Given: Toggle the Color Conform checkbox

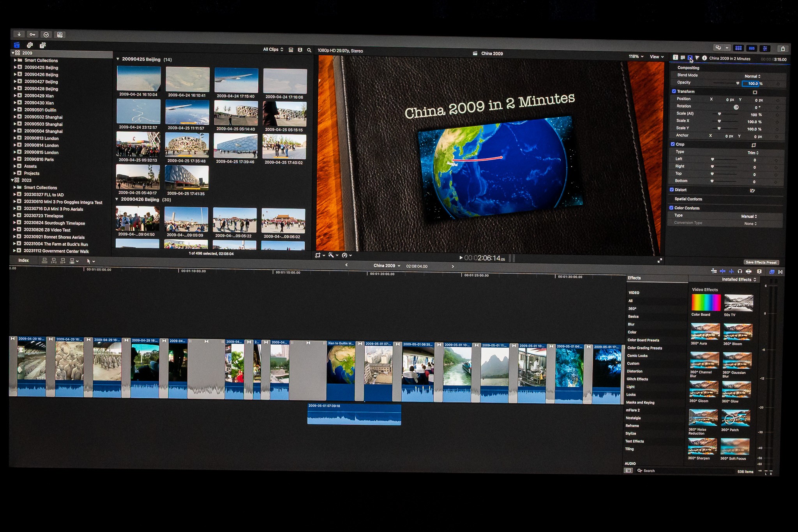Looking at the screenshot, I should [671, 208].
